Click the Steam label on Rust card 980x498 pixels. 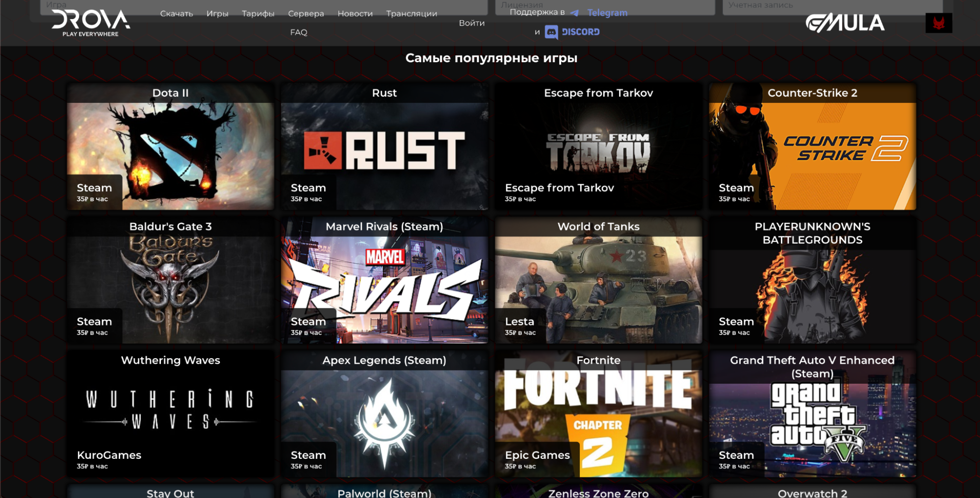click(x=308, y=188)
